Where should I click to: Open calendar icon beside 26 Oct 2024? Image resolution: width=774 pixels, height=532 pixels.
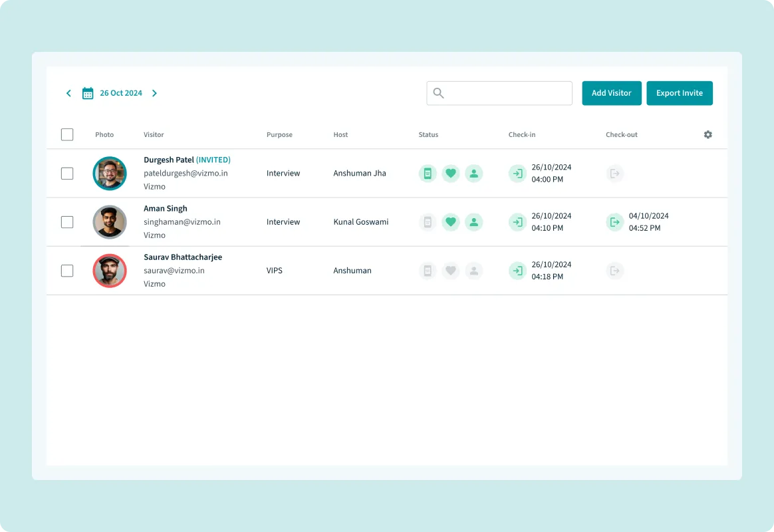[x=88, y=93]
